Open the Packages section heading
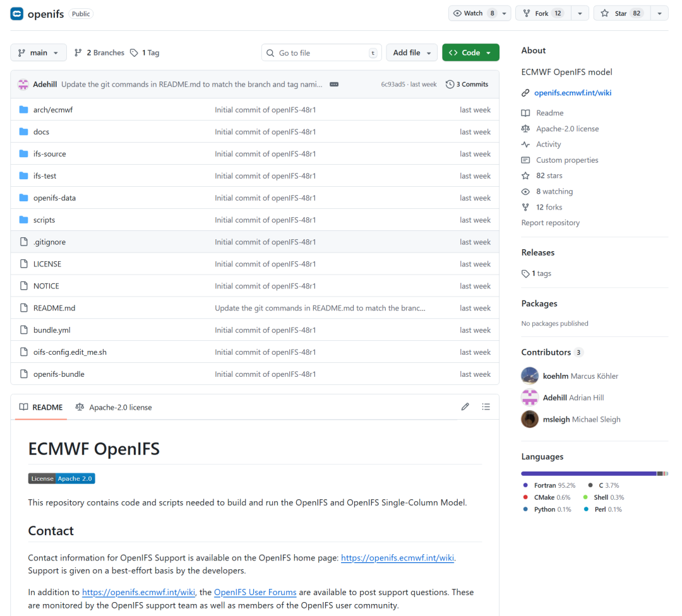 (539, 304)
